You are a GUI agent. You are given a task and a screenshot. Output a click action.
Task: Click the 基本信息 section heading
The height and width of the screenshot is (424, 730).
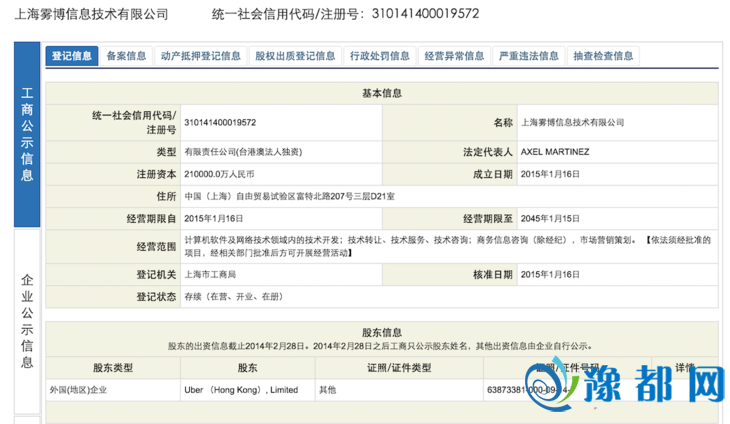click(x=381, y=93)
